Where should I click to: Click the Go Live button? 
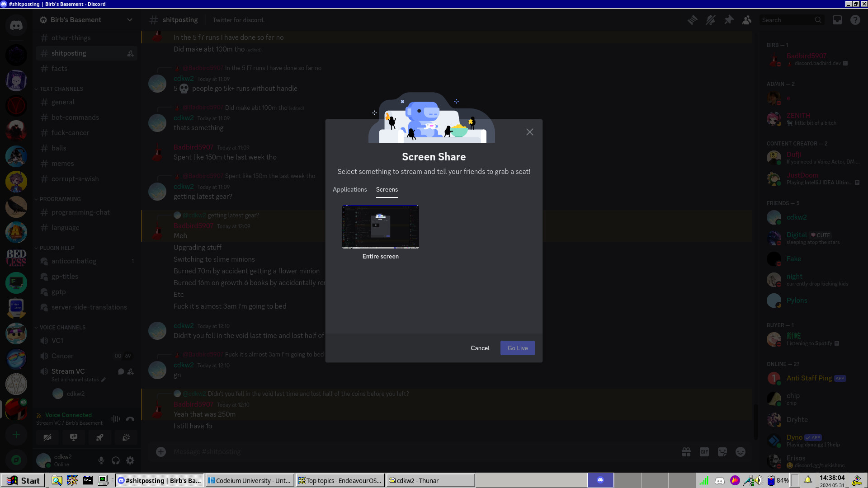coord(518,348)
